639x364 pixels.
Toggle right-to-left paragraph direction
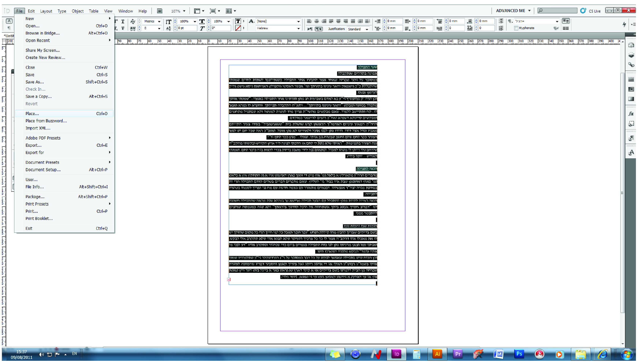pyautogui.click(x=318, y=29)
